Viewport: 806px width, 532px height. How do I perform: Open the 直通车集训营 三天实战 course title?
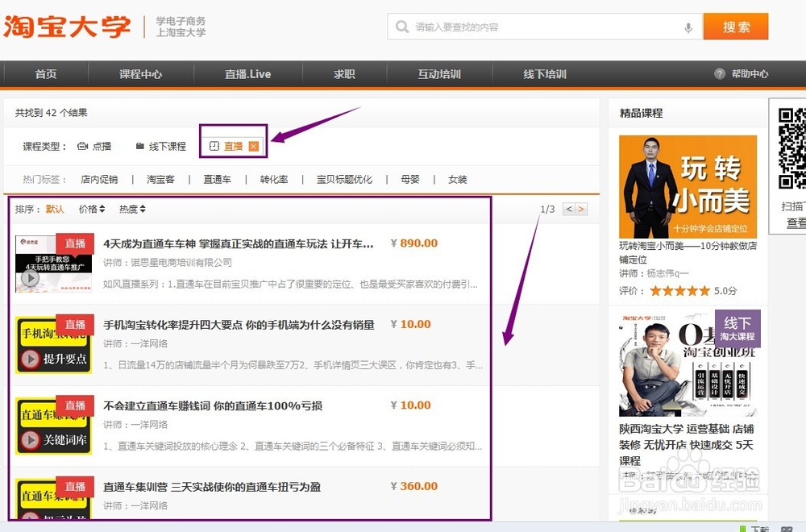click(x=212, y=487)
